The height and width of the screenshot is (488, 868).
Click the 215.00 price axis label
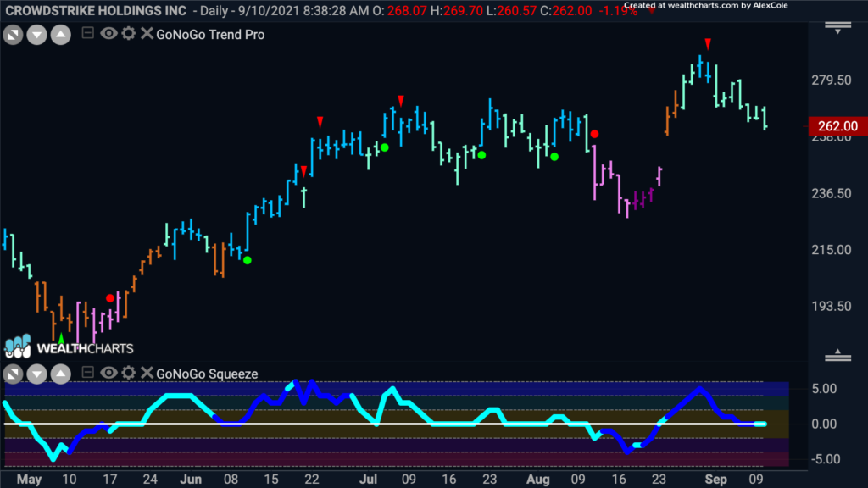click(832, 250)
